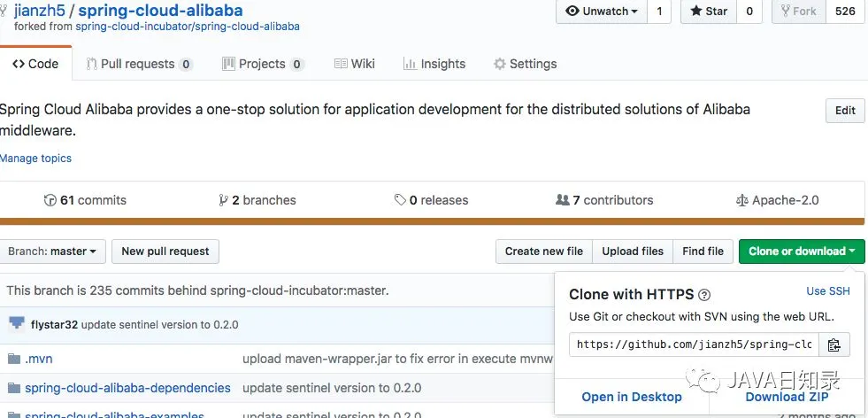Open the .mvn 'upload maven-wrapper.jar' commit message
Screen dimensions: 868x418
pos(397,359)
